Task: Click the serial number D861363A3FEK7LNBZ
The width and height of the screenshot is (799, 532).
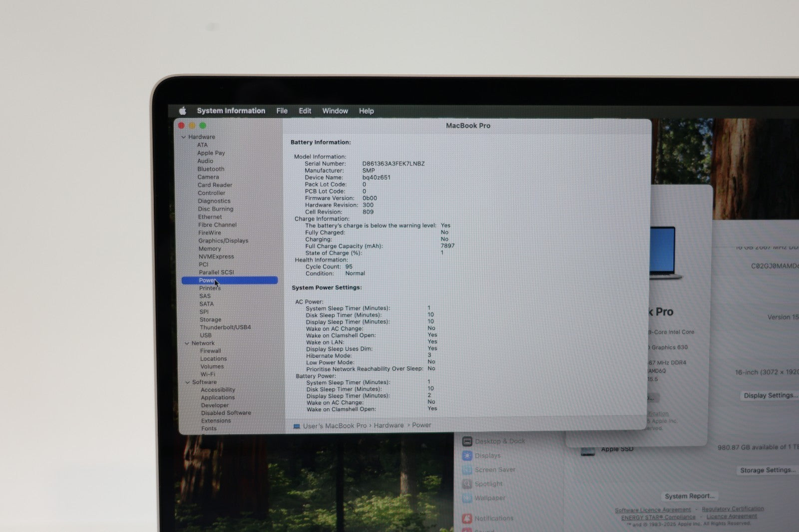Action: pos(394,164)
